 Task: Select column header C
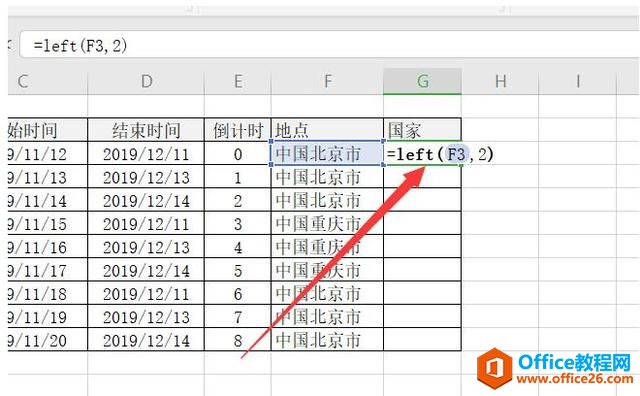click(47, 81)
